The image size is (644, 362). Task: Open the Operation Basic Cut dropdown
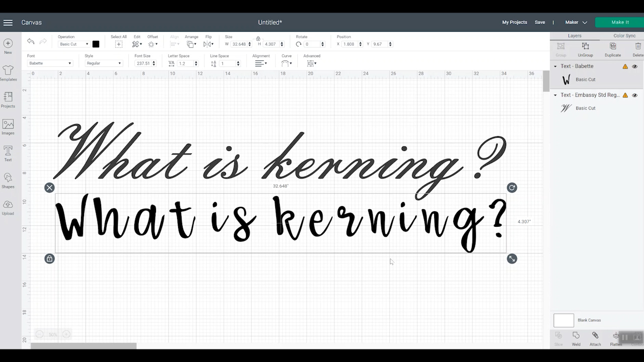pyautogui.click(x=73, y=44)
